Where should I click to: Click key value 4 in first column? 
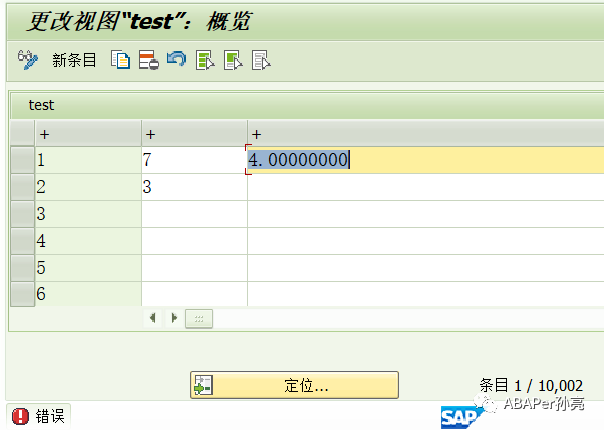point(88,241)
